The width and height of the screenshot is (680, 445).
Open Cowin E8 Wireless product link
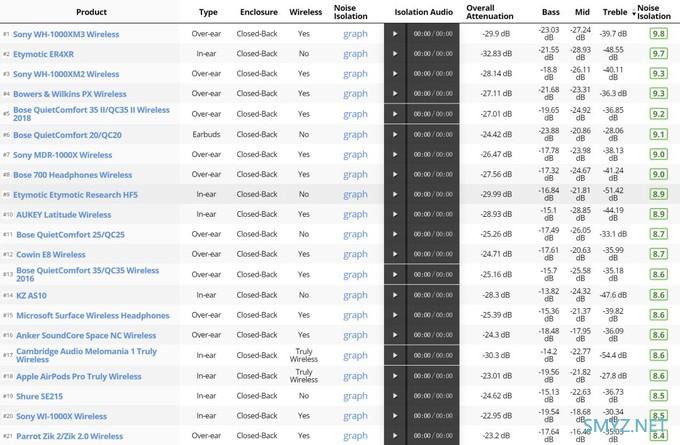point(51,255)
